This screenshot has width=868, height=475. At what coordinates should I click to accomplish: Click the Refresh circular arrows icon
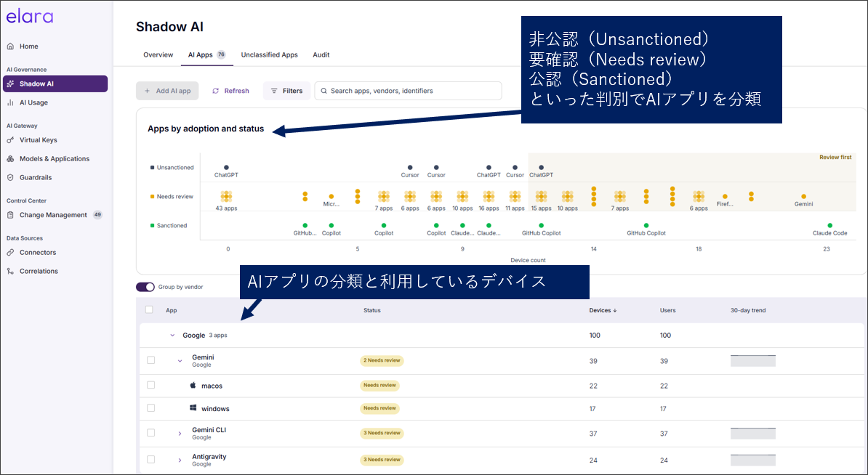pyautogui.click(x=216, y=92)
